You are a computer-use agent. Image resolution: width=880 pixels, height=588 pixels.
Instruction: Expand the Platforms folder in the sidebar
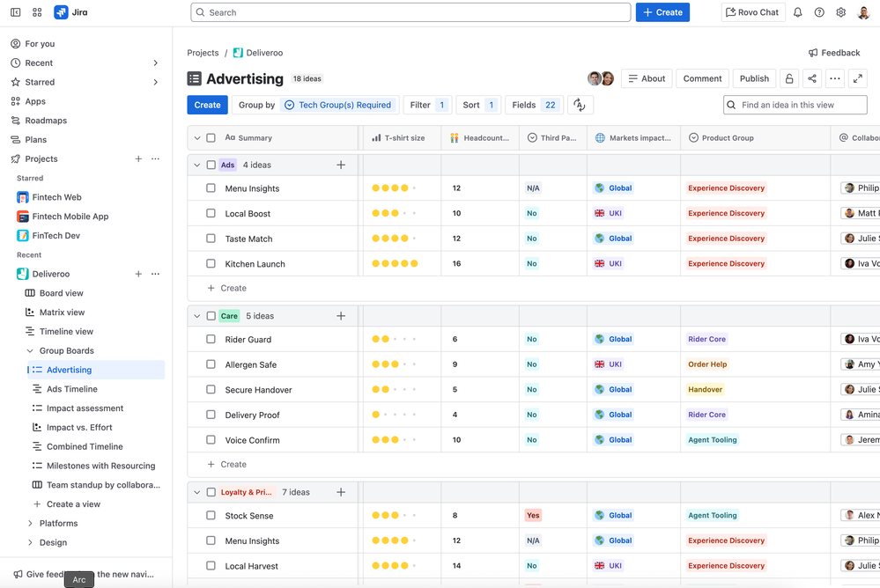tap(31, 523)
